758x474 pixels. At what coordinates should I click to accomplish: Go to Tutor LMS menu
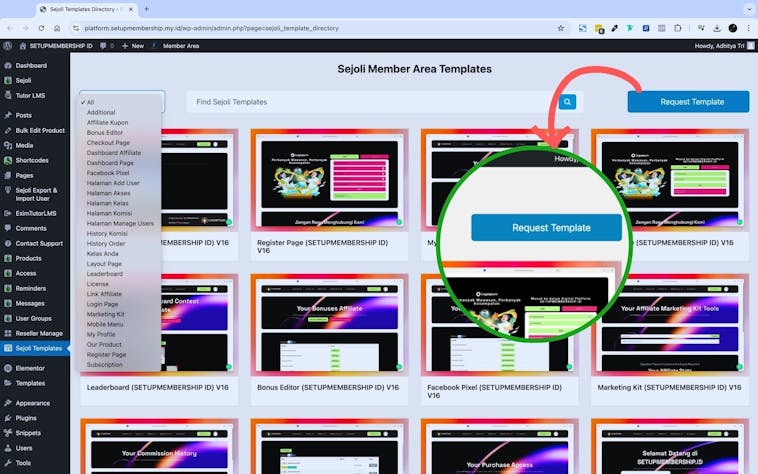coord(32,95)
